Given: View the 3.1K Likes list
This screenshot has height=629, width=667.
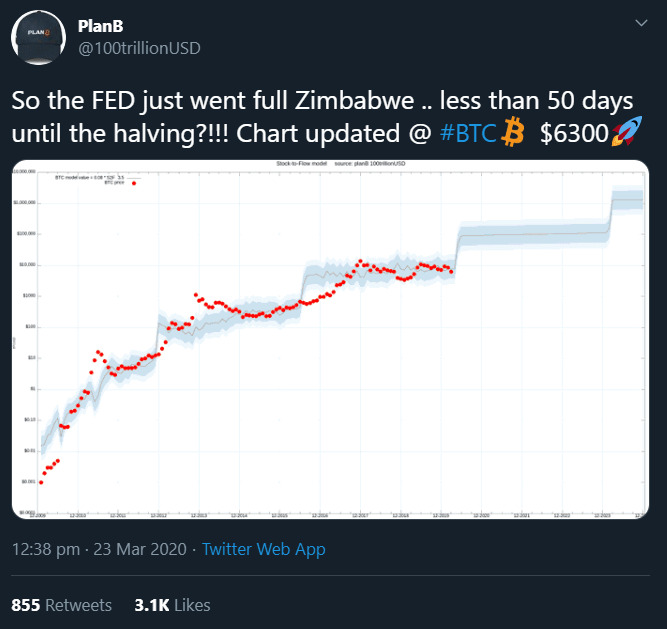Looking at the screenshot, I should [x=172, y=605].
